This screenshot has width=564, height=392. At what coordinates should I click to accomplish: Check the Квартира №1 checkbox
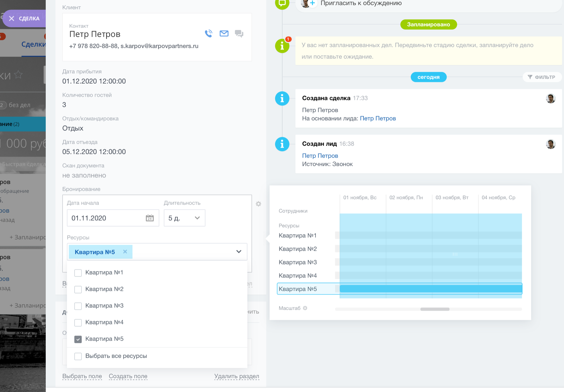[x=78, y=273]
